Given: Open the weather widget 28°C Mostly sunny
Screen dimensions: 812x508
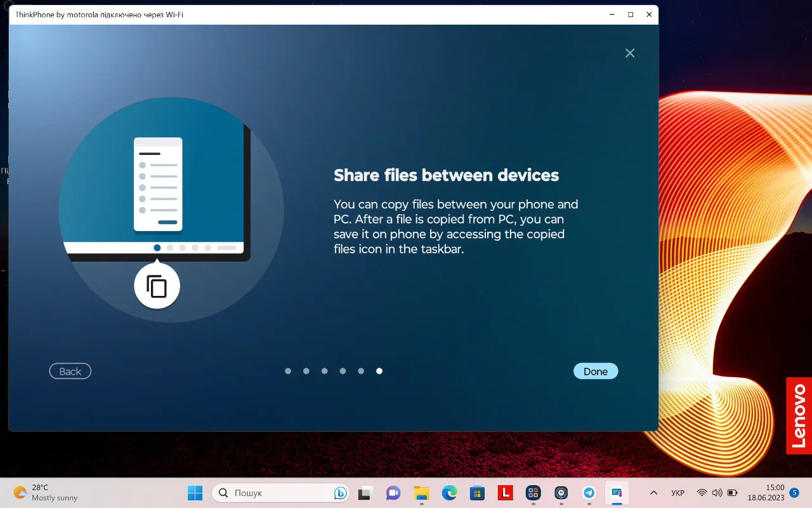Looking at the screenshot, I should (x=46, y=493).
